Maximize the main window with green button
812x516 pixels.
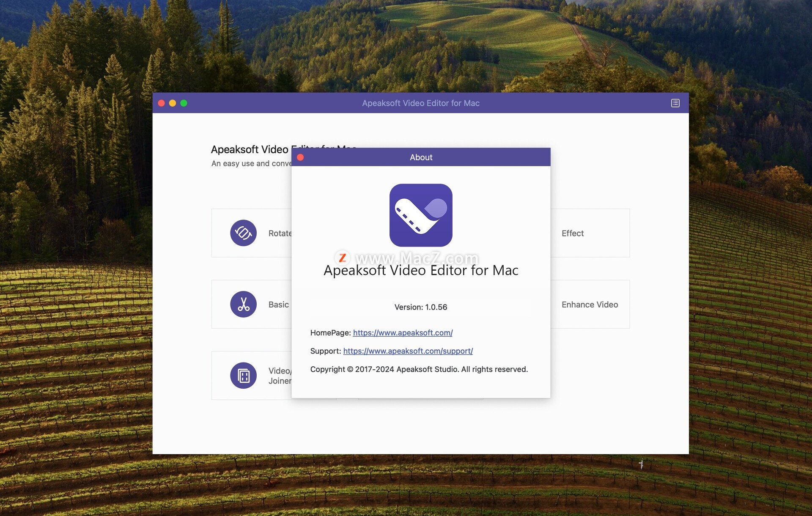point(184,103)
